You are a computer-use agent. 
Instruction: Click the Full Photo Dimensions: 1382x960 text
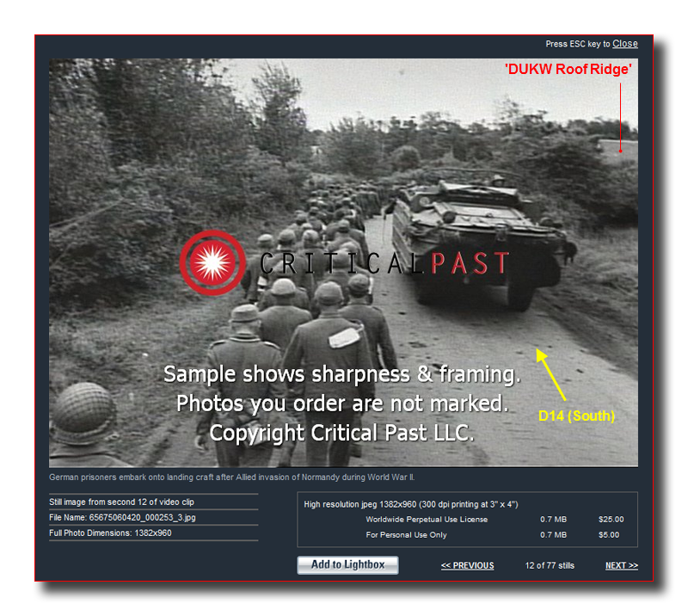click(110, 533)
